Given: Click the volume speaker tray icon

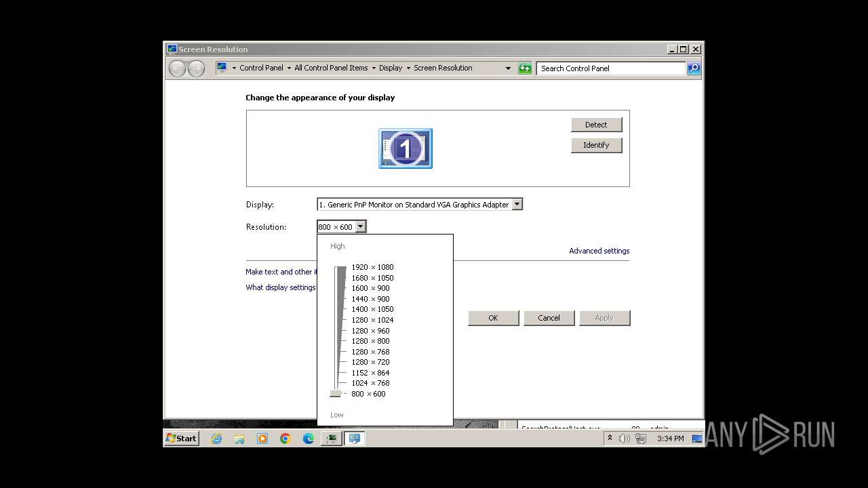Looking at the screenshot, I should click(x=625, y=439).
